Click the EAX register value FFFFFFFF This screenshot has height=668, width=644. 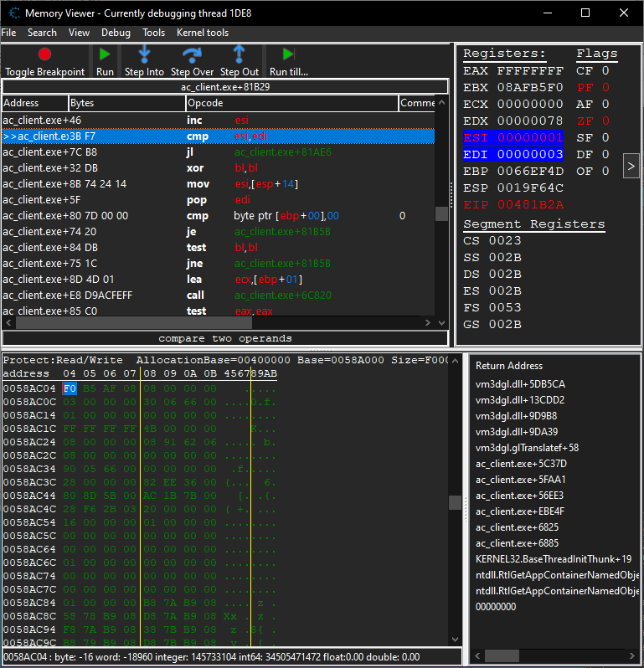[x=530, y=71]
